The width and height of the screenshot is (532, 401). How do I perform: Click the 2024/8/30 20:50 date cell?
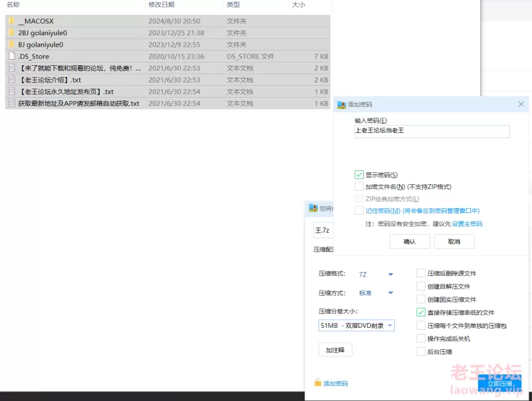point(174,21)
